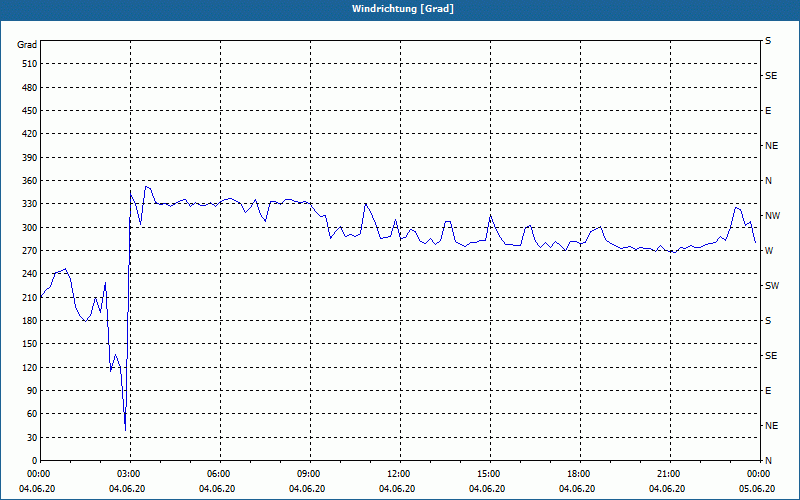Viewport: 800px width, 500px height.
Task: Click the 270 degree axis label
Action: (30, 251)
